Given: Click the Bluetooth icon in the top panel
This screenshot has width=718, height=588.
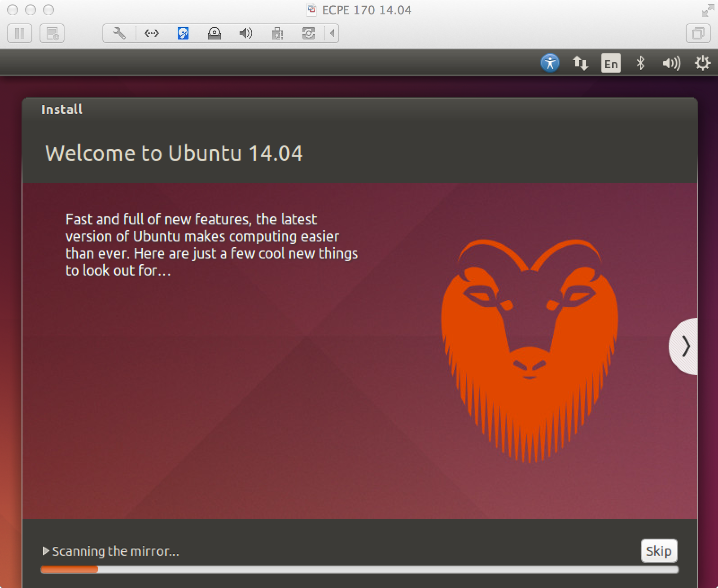Looking at the screenshot, I should tap(641, 63).
